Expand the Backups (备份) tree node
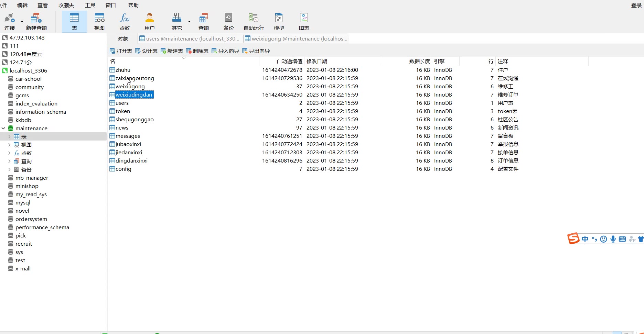This screenshot has width=644, height=334. point(9,169)
